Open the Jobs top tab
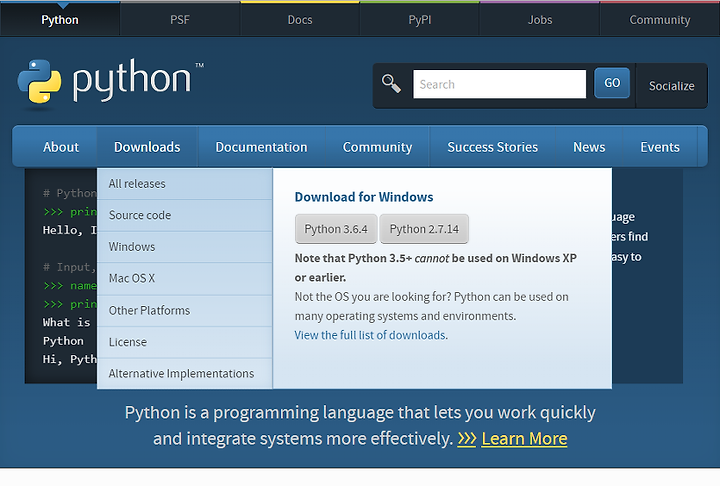The image size is (720, 486). click(x=540, y=20)
